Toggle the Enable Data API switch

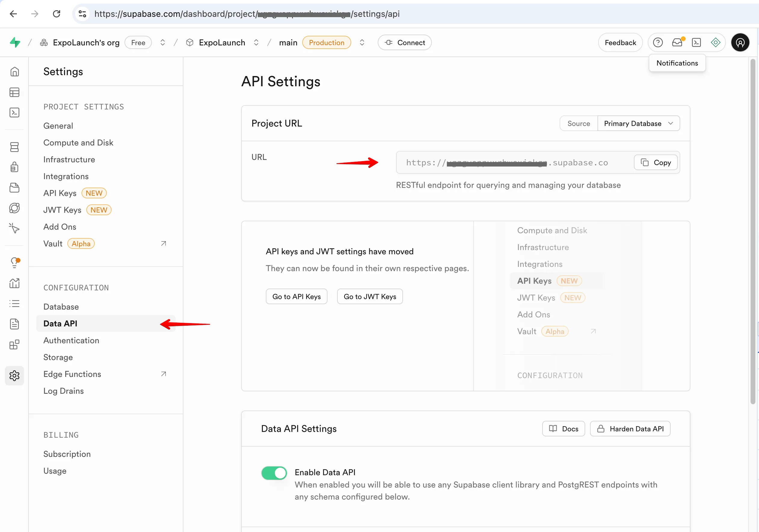274,473
